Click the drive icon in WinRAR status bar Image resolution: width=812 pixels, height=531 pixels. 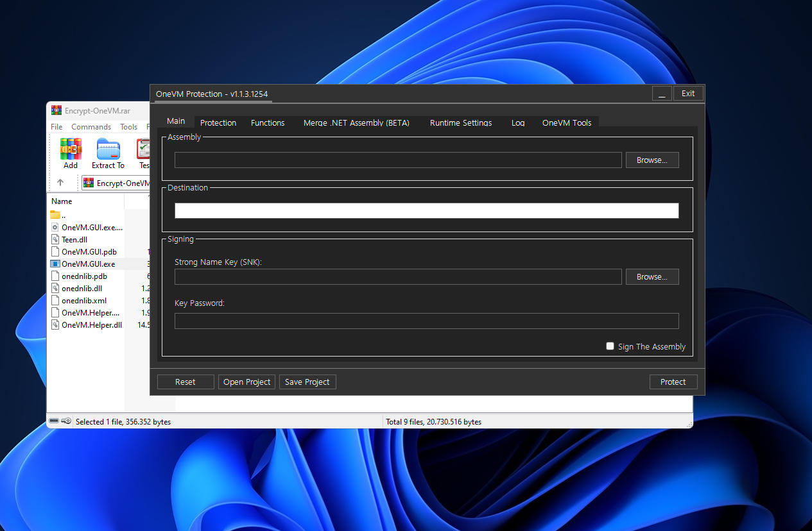54,421
